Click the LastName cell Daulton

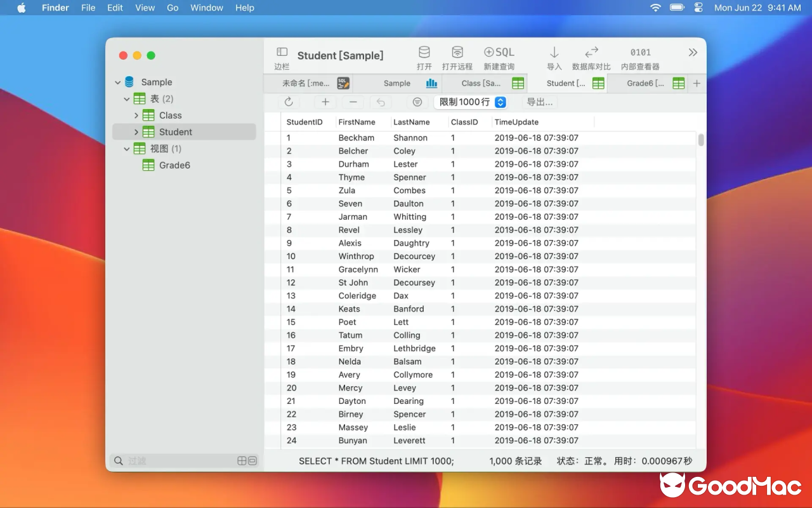[409, 204]
